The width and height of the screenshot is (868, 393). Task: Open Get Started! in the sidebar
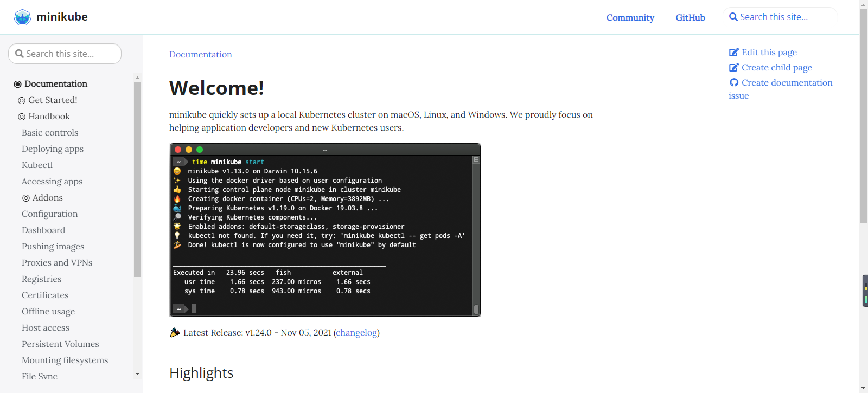coord(53,100)
